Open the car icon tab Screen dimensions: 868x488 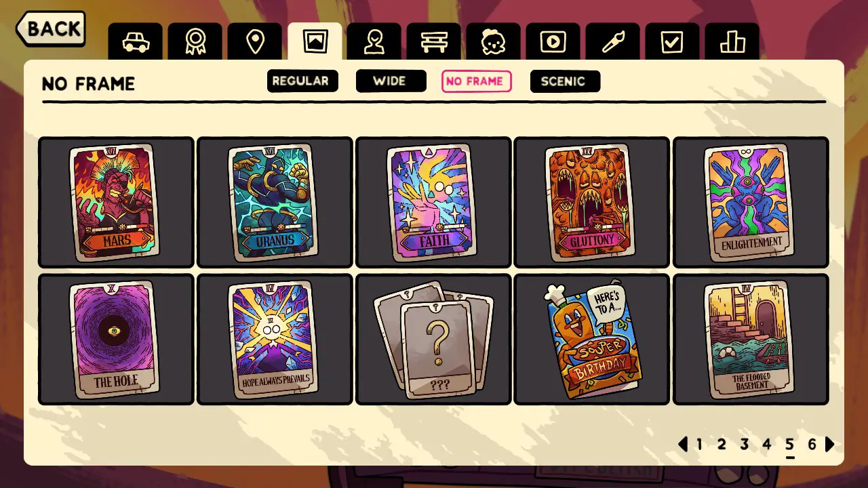pos(136,42)
